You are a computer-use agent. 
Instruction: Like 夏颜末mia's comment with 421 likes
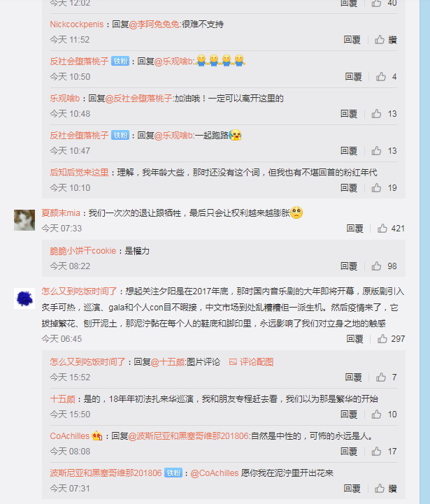(391, 229)
